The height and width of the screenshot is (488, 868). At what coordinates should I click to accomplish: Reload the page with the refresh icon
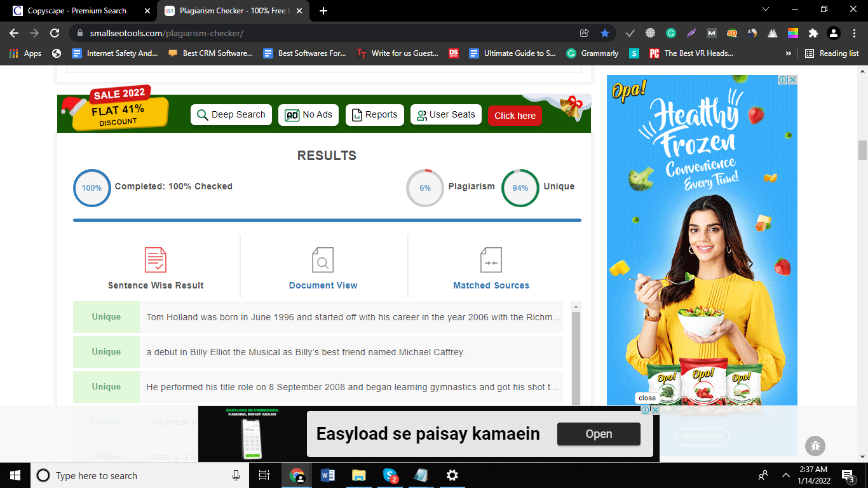pos(55,33)
